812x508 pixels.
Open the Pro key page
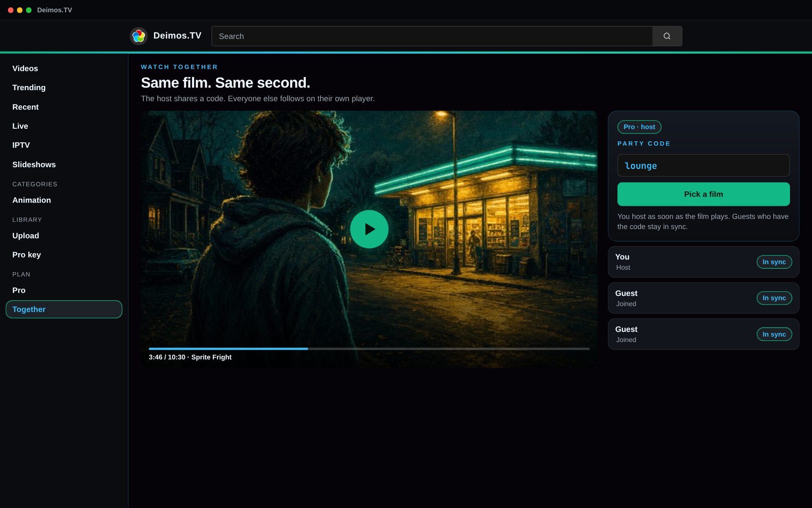(x=64, y=255)
